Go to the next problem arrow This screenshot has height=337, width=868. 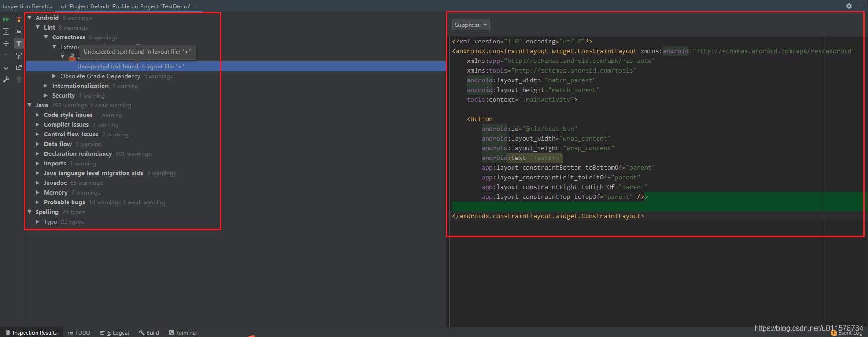coord(6,67)
